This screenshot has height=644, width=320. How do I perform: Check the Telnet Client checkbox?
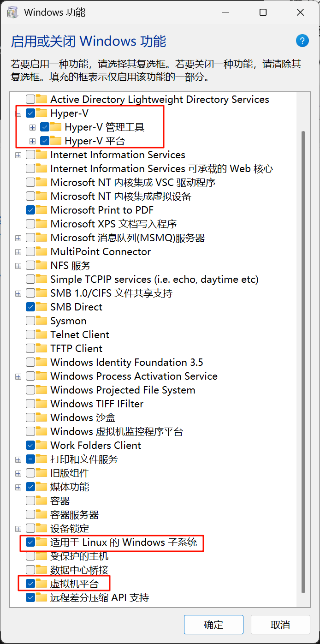point(30,334)
